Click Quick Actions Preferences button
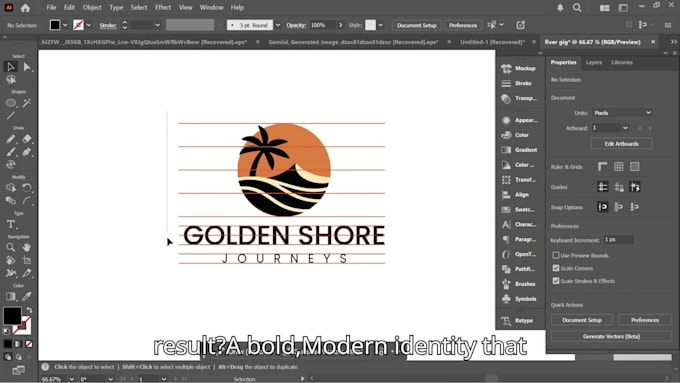680x383 pixels. [x=645, y=320]
